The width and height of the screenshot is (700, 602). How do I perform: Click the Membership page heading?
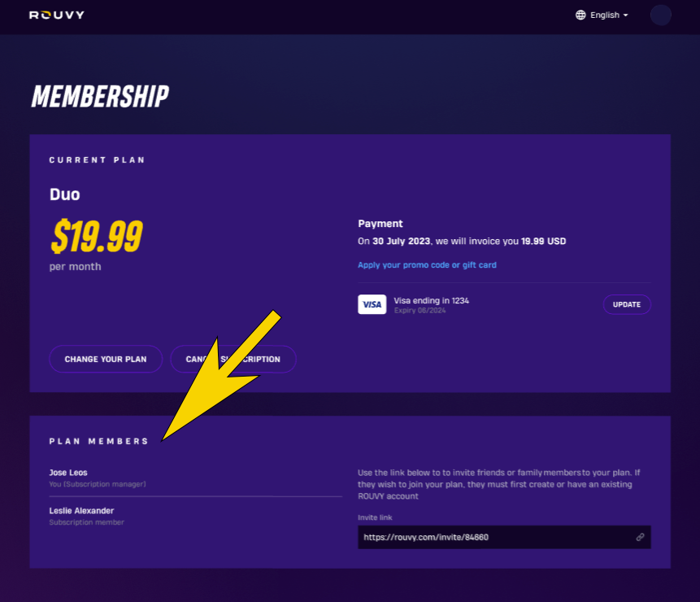tap(100, 97)
